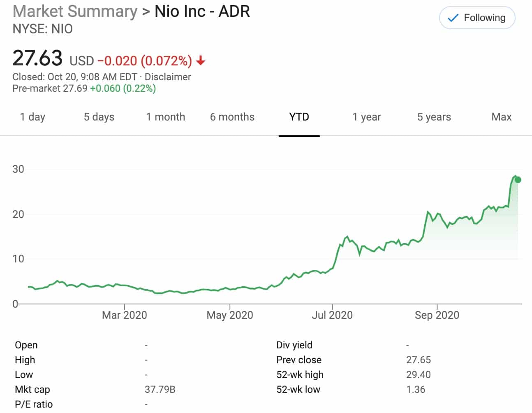
Task: Switch to the 1 day chart view
Action: pyautogui.click(x=32, y=117)
